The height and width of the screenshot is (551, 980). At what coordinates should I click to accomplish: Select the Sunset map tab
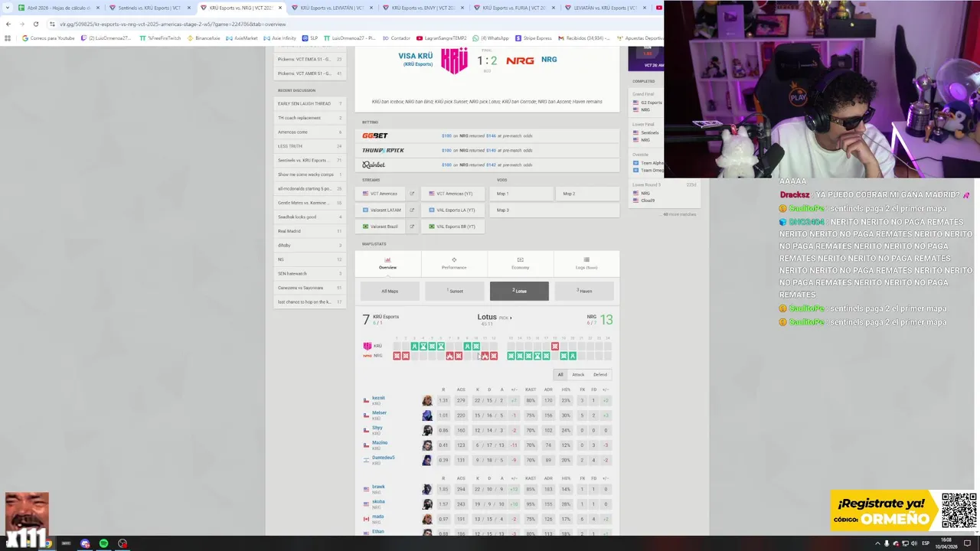[455, 291]
